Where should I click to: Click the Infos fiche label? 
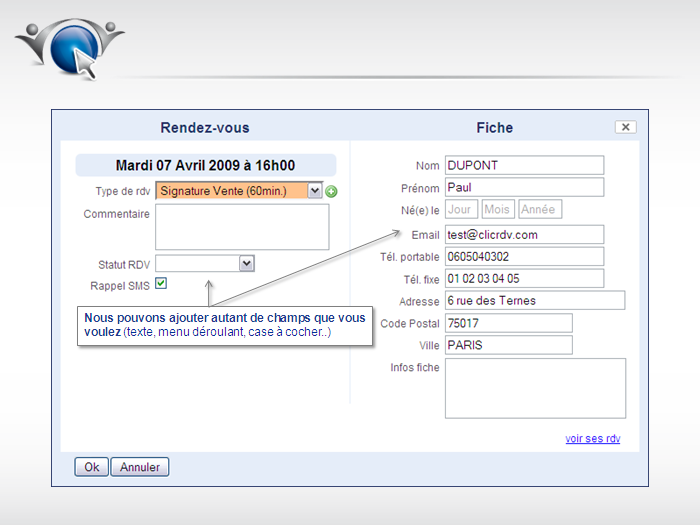pos(415,367)
